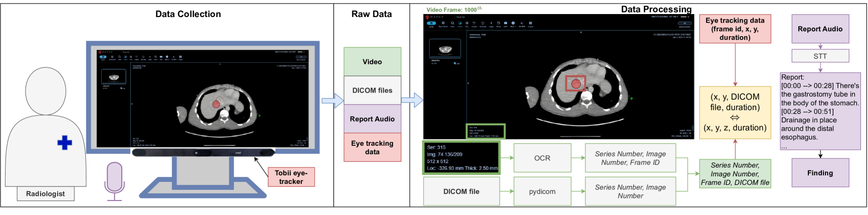Click the STT box under Report Audio

(x=820, y=56)
